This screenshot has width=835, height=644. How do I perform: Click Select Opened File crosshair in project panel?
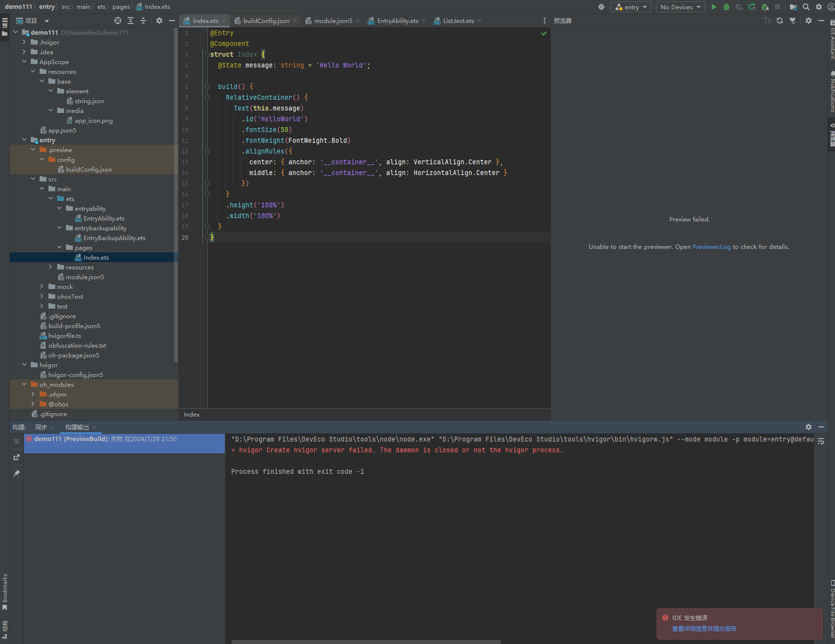[x=118, y=21]
